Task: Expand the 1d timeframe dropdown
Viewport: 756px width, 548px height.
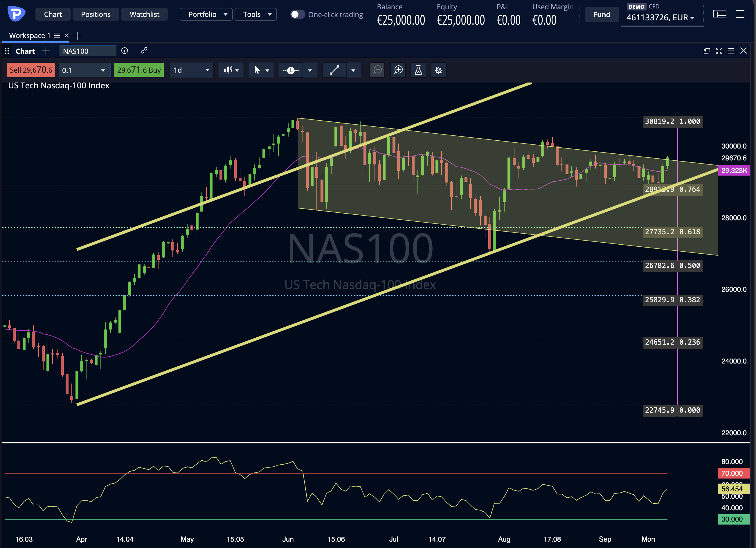Action: coord(191,70)
